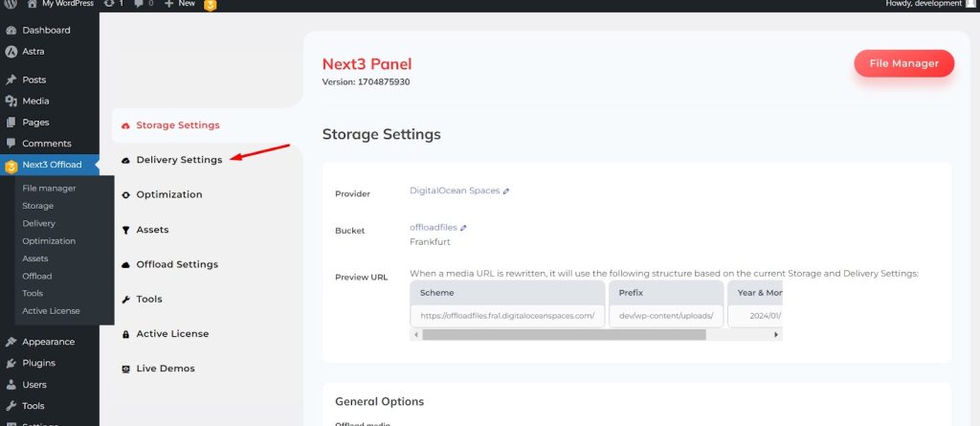Click the offloadfiles bucket link
This screenshot has width=980, height=426.
(x=434, y=228)
